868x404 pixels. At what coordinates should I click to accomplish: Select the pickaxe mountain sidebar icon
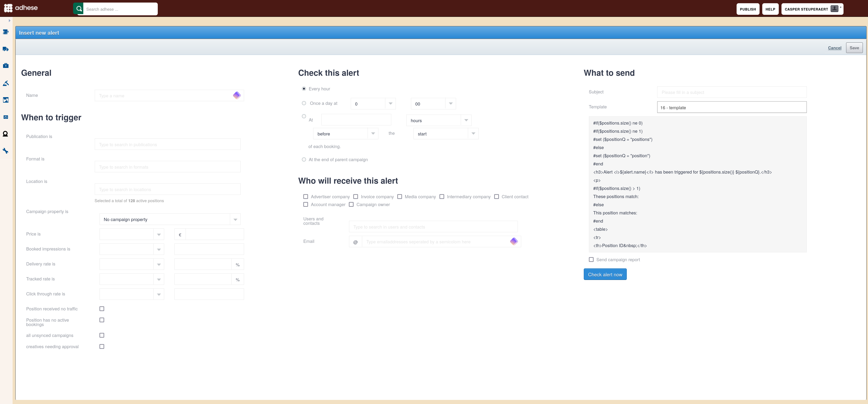coord(6,83)
